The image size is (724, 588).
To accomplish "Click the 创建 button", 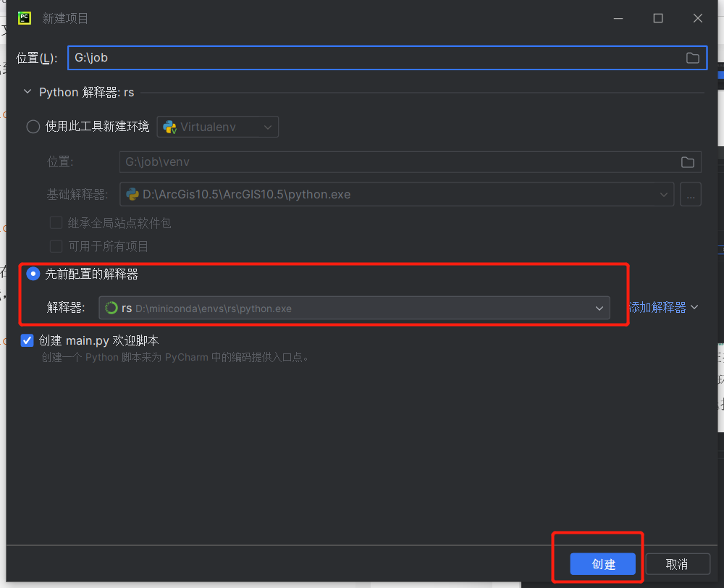I will tap(602, 564).
